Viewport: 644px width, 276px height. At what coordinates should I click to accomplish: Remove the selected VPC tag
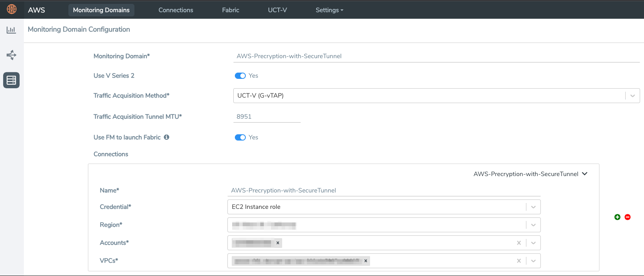366,261
